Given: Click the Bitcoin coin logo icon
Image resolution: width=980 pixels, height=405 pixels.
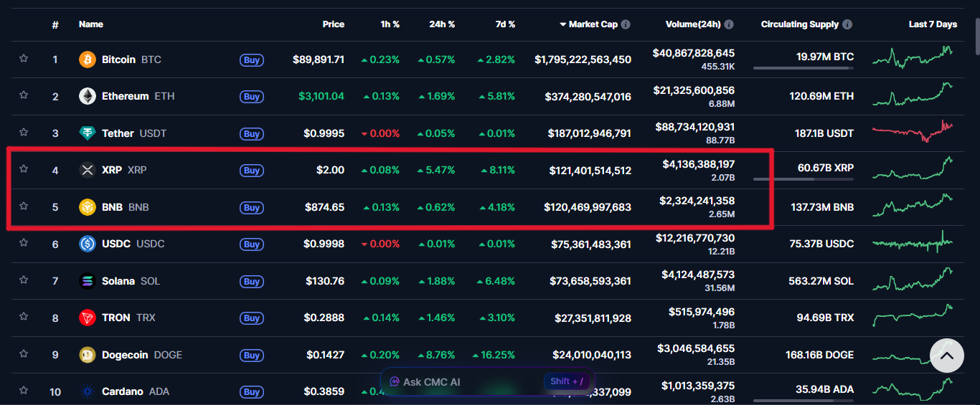Looking at the screenshot, I should click(x=87, y=59).
